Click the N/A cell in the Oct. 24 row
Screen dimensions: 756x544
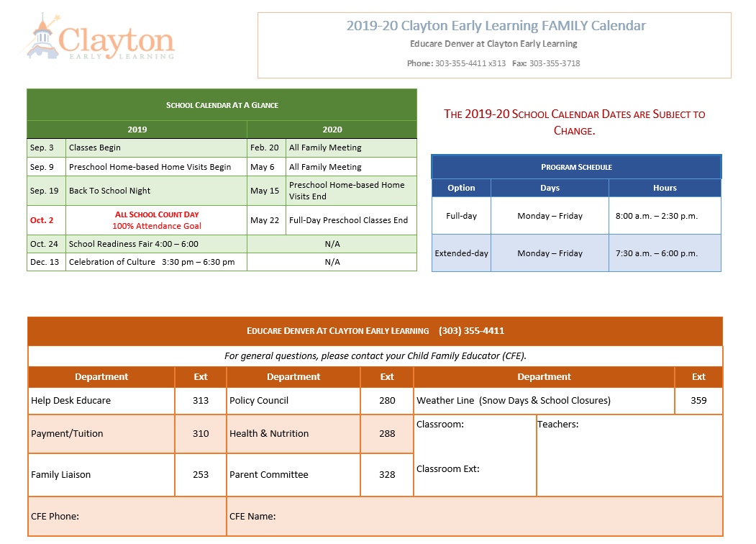pos(332,244)
